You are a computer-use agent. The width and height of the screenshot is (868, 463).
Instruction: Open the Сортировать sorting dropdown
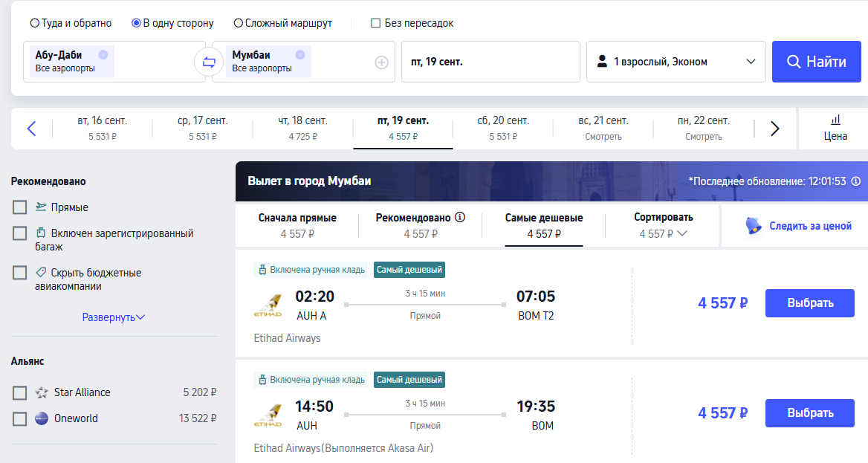[663, 225]
